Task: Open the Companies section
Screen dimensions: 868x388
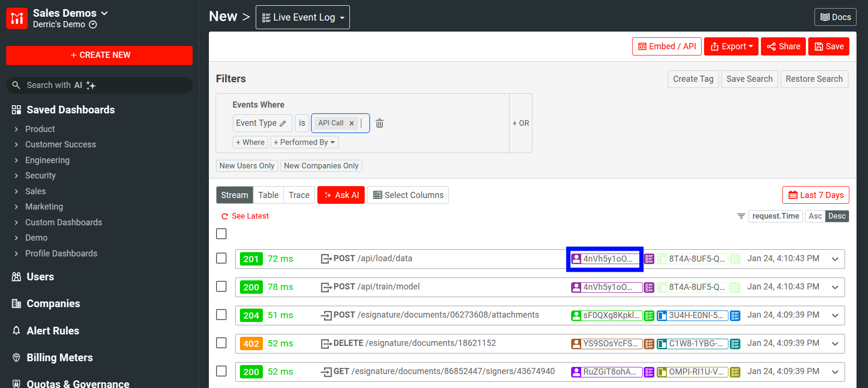Action: (53, 303)
